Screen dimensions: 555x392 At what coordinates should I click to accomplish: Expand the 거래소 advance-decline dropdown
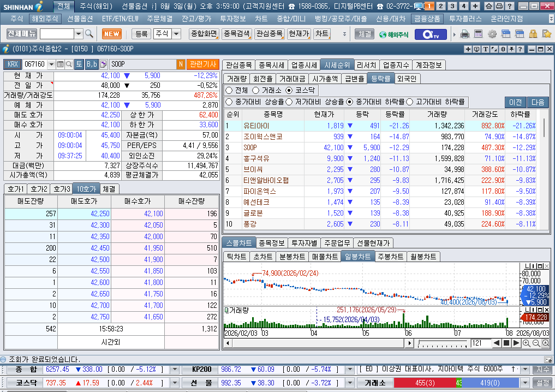tap(526, 383)
